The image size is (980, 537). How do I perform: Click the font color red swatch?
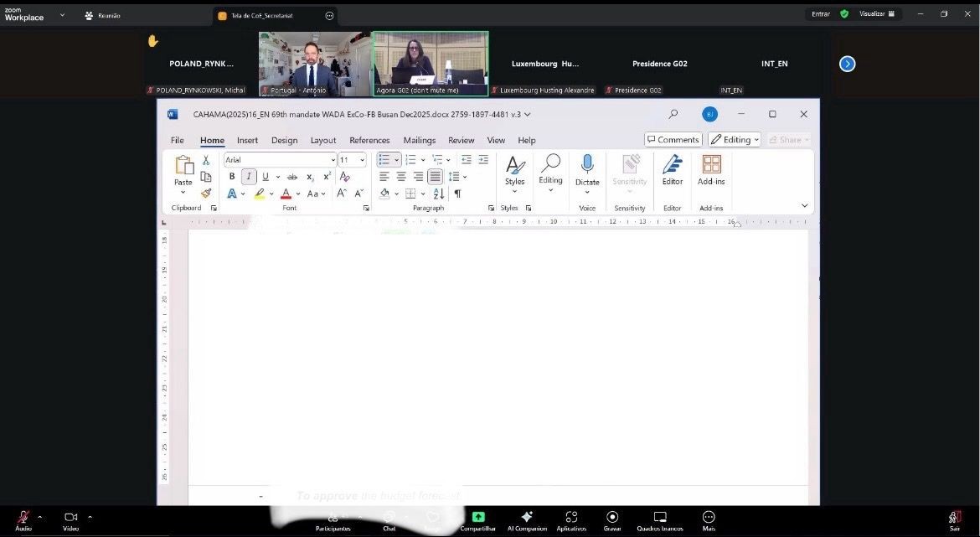coord(286,194)
